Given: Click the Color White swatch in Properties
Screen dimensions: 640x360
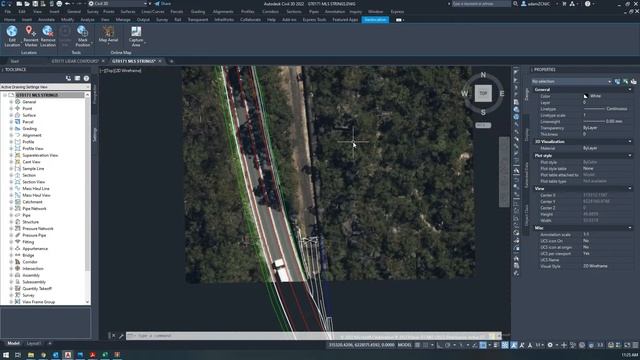Looking at the screenshot, I should click(x=586, y=96).
